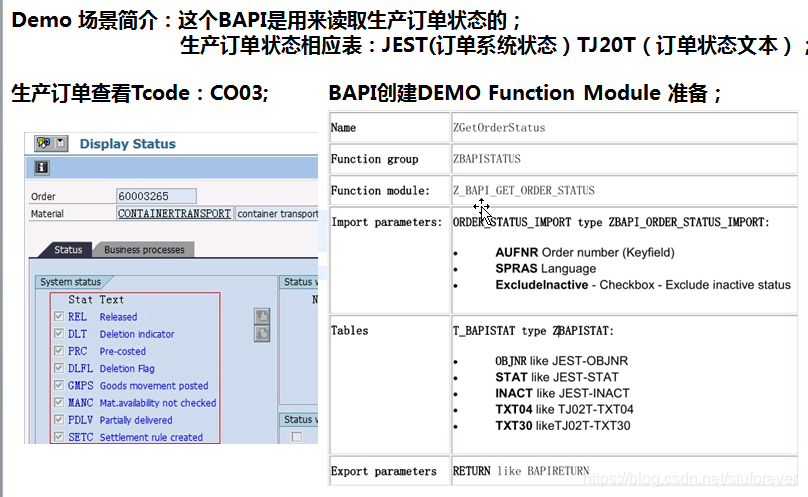Click the AUFNR Order number bullet text
This screenshot has width=808, height=497.
click(585, 252)
